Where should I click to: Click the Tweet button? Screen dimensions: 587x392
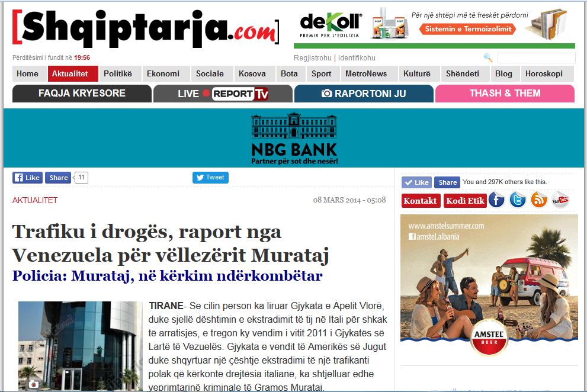pos(210,178)
